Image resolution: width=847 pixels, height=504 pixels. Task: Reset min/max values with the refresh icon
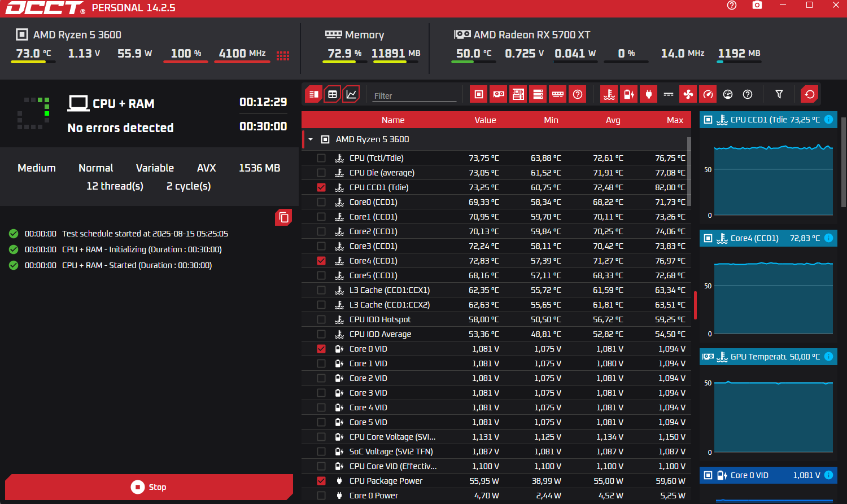click(810, 94)
